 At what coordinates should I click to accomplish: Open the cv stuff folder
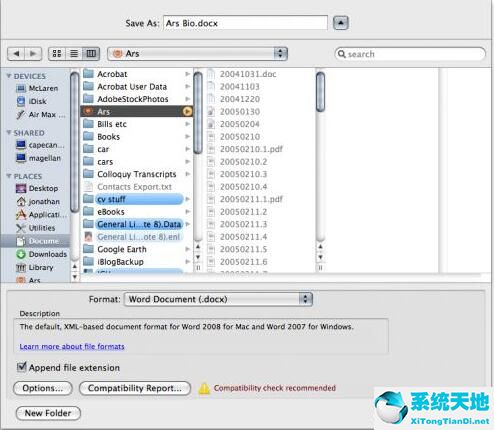[x=136, y=199]
